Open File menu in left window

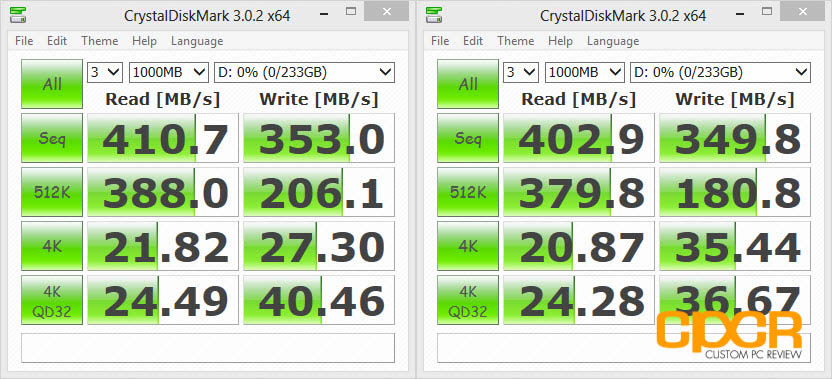24,41
